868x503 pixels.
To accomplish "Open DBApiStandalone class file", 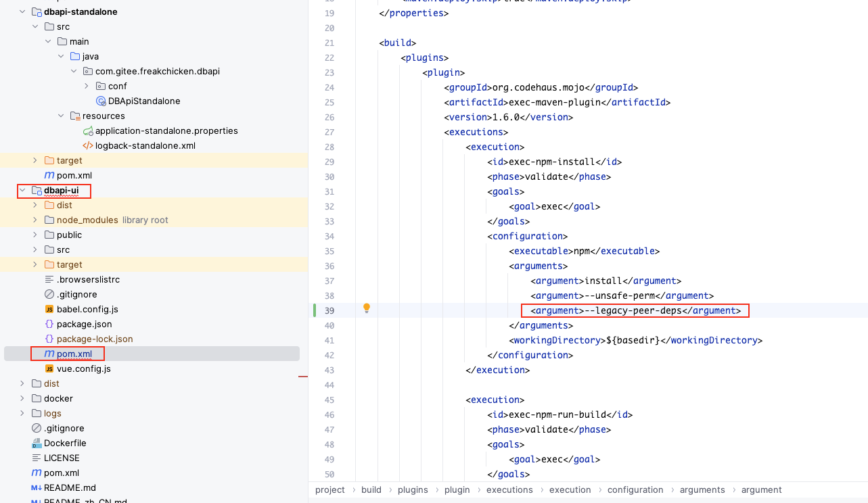I will click(x=143, y=101).
